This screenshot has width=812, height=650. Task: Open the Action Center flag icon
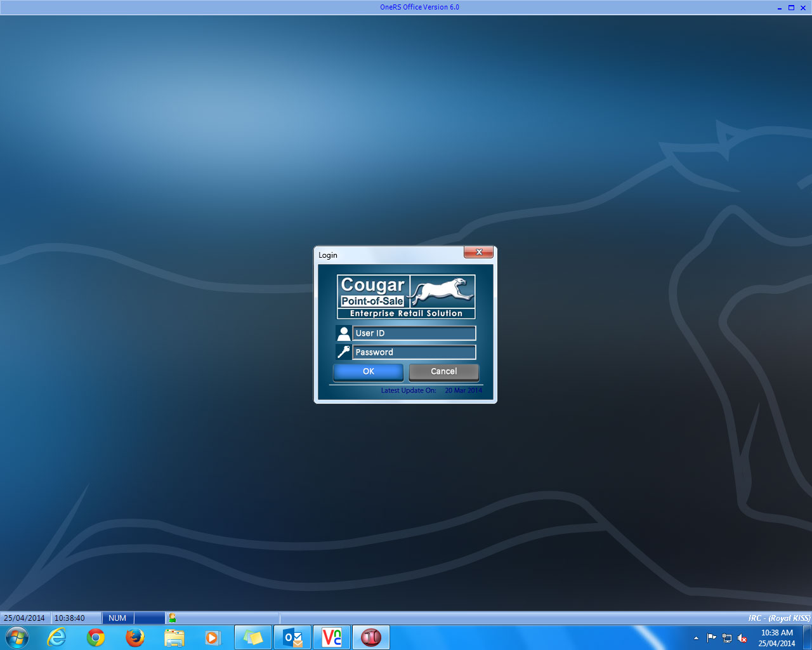[x=711, y=637]
